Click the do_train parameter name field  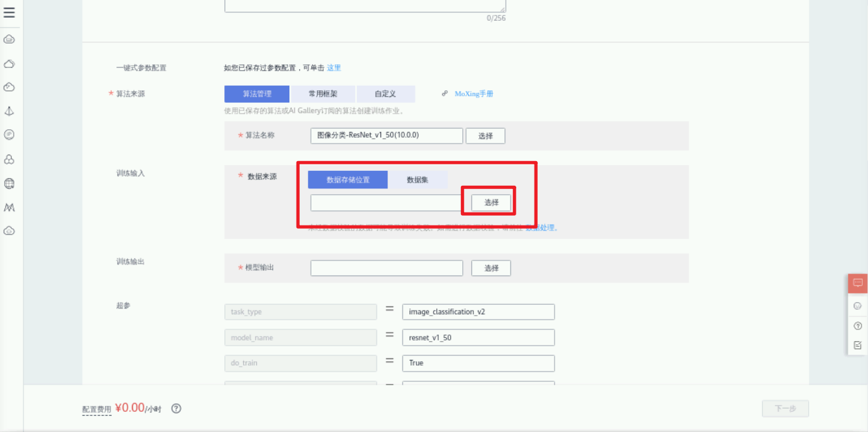300,363
